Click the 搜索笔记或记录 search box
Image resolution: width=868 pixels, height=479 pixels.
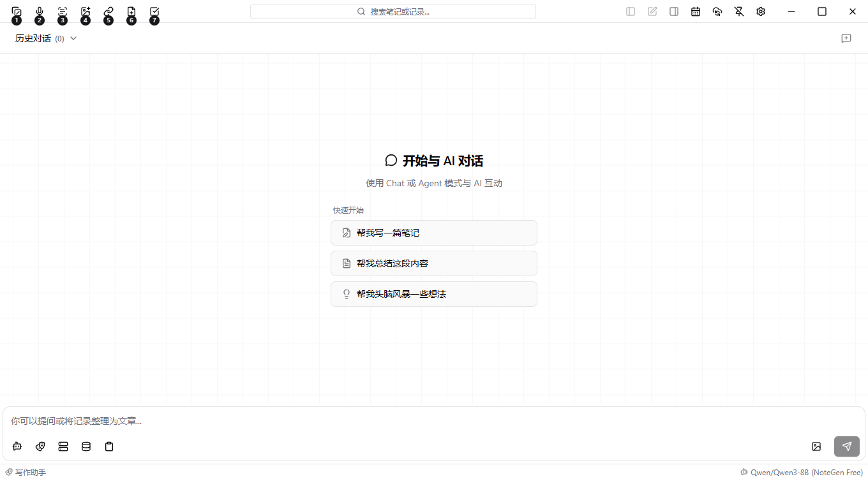pyautogui.click(x=393, y=11)
